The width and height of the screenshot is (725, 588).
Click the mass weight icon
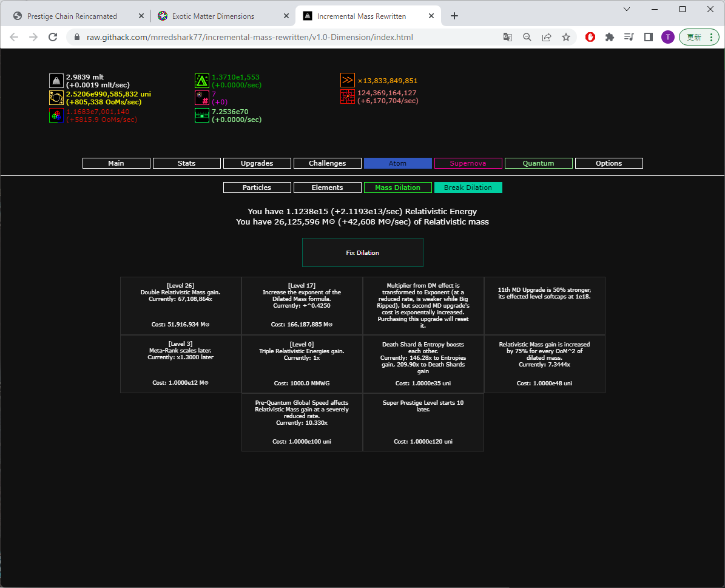click(56, 81)
